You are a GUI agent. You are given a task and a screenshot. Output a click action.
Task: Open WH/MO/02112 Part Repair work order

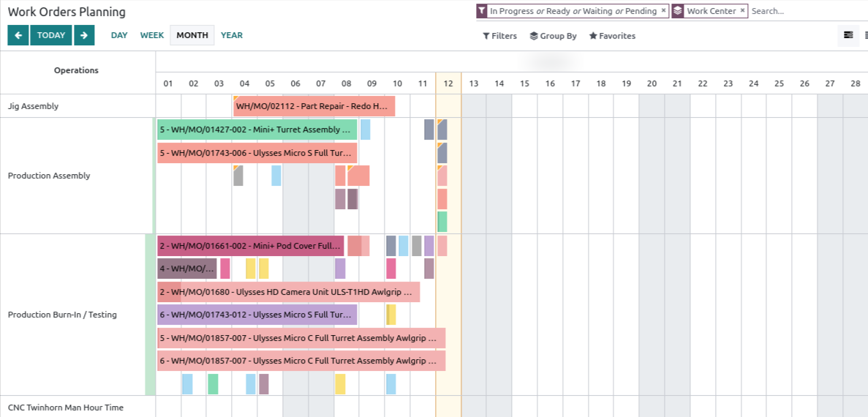(314, 107)
